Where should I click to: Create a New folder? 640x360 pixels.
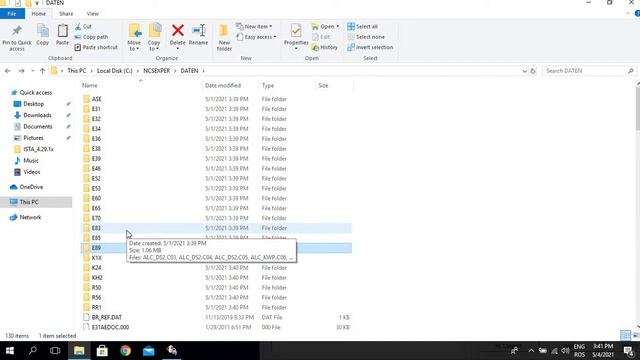[x=224, y=37]
